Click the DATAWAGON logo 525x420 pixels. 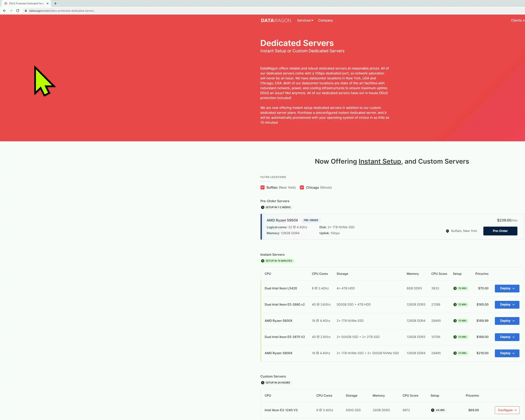276,21
